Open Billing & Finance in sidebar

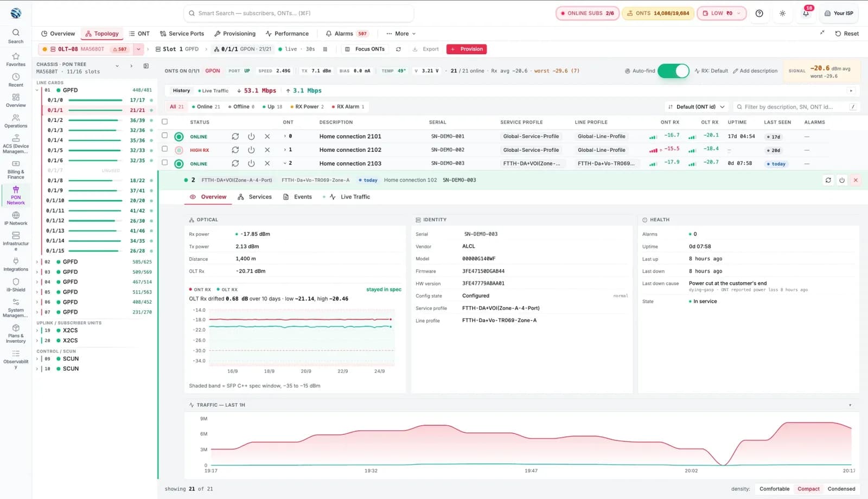(16, 169)
